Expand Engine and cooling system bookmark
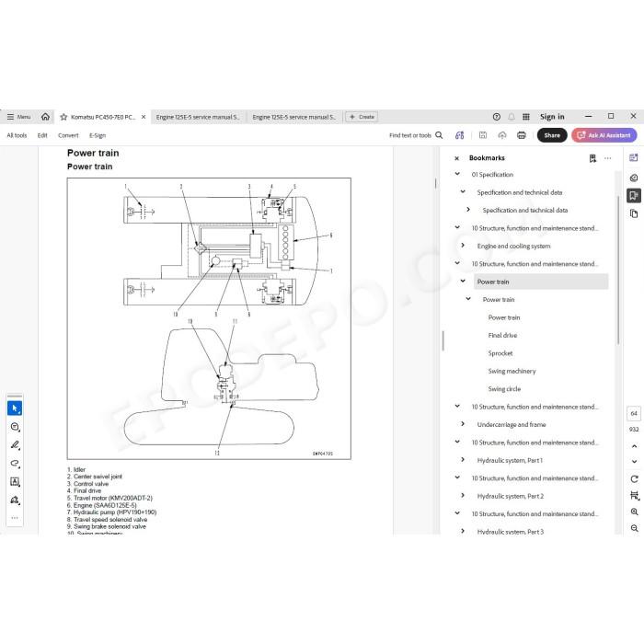Viewport: 644px width, 644px height. point(463,246)
